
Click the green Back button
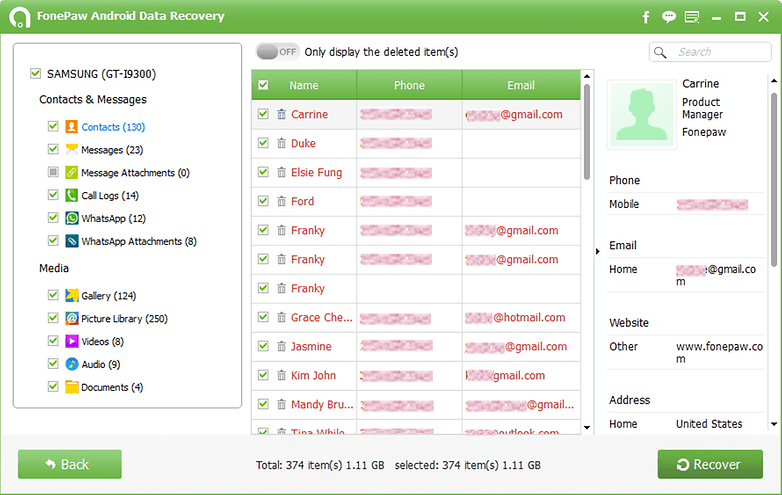point(70,464)
